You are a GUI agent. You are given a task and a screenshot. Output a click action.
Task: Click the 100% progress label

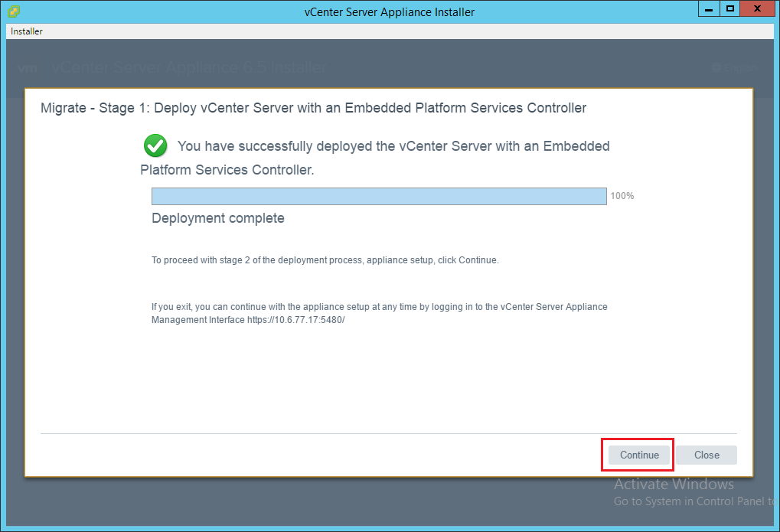tap(622, 196)
